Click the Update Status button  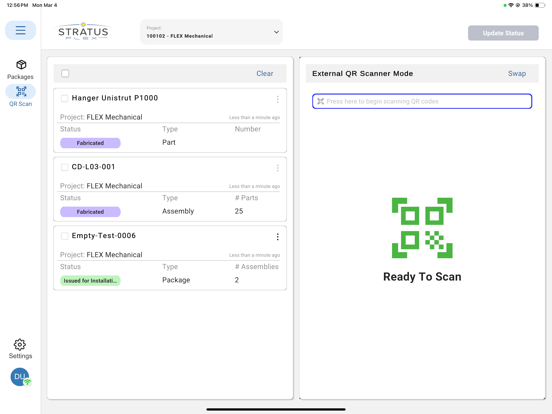coord(503,33)
